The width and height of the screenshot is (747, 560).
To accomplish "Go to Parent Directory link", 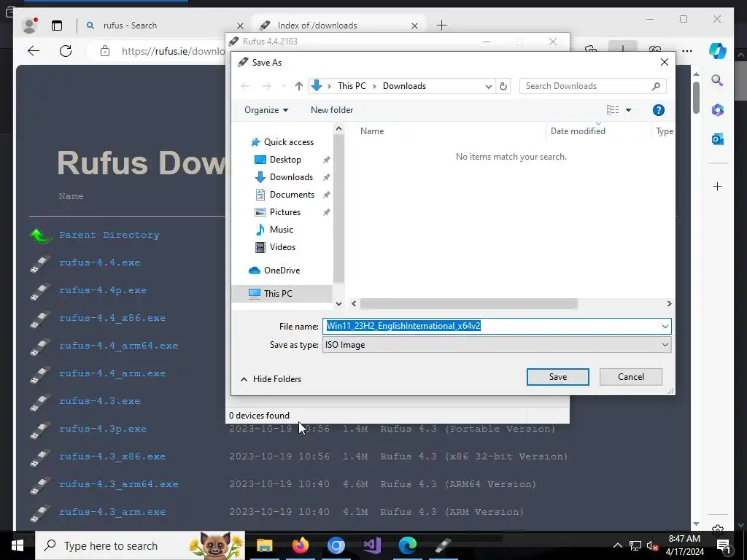I will click(109, 235).
